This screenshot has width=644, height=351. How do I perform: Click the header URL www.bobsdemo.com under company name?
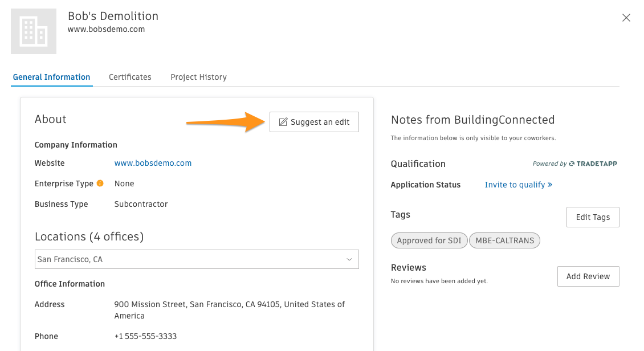(107, 29)
